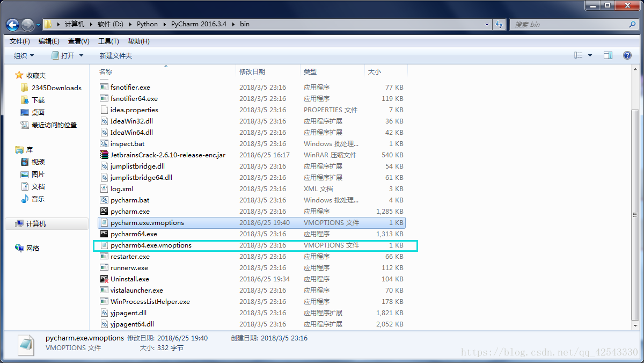Click the change view icon
This screenshot has width=644, height=363.
[x=578, y=55]
